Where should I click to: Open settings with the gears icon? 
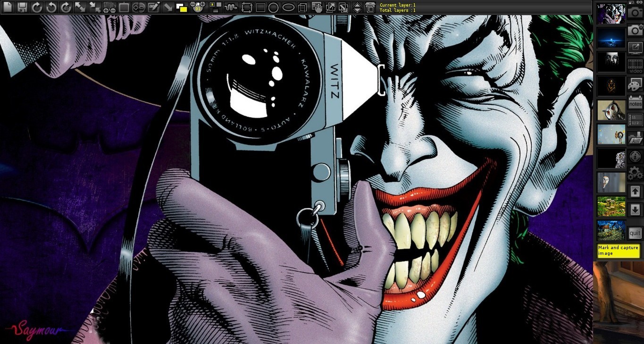click(x=635, y=173)
